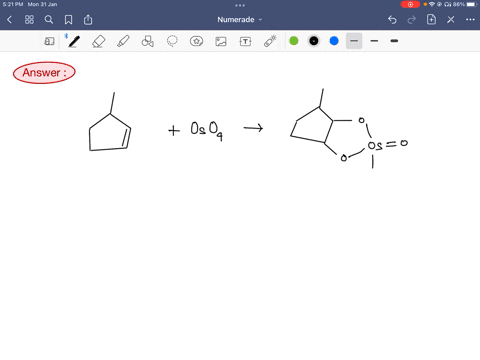
Task: Open the search magnifier
Action: pyautogui.click(x=49, y=20)
